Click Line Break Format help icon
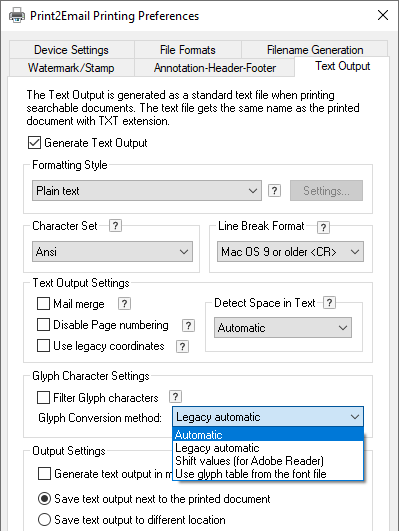The image size is (399, 531). 323,228
